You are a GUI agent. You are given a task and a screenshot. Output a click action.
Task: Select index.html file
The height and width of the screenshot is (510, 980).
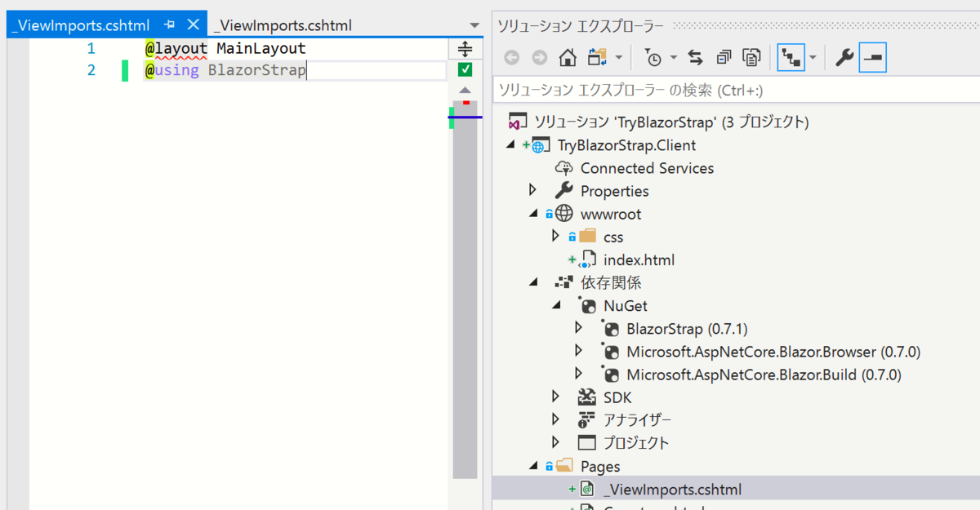(x=639, y=260)
